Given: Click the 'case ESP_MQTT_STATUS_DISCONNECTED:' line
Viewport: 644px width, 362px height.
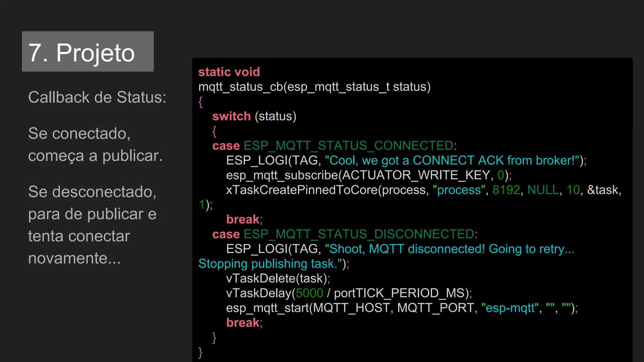Looking at the screenshot, I should [x=345, y=234].
